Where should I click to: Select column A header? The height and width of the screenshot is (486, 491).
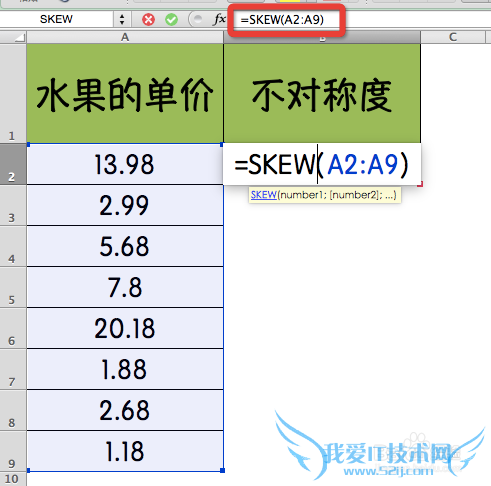[x=125, y=37]
